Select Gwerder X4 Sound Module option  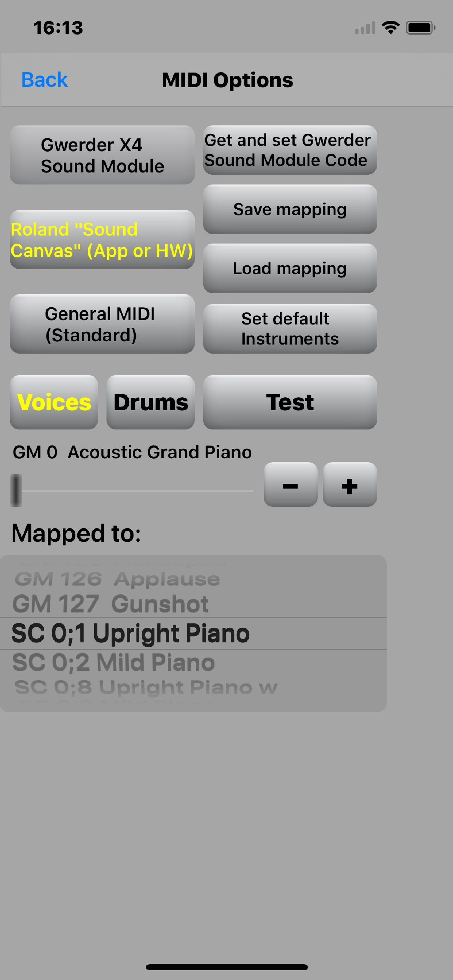click(x=102, y=155)
